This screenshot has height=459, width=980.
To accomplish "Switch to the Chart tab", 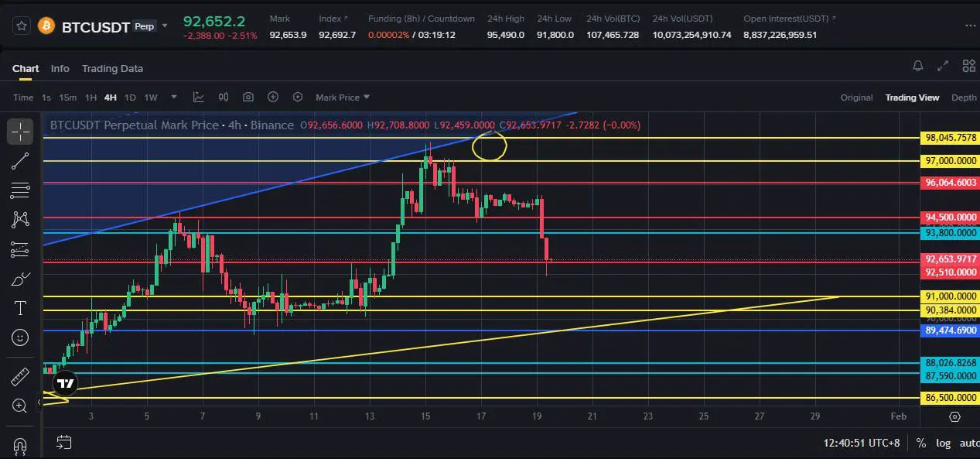I will [x=26, y=68].
